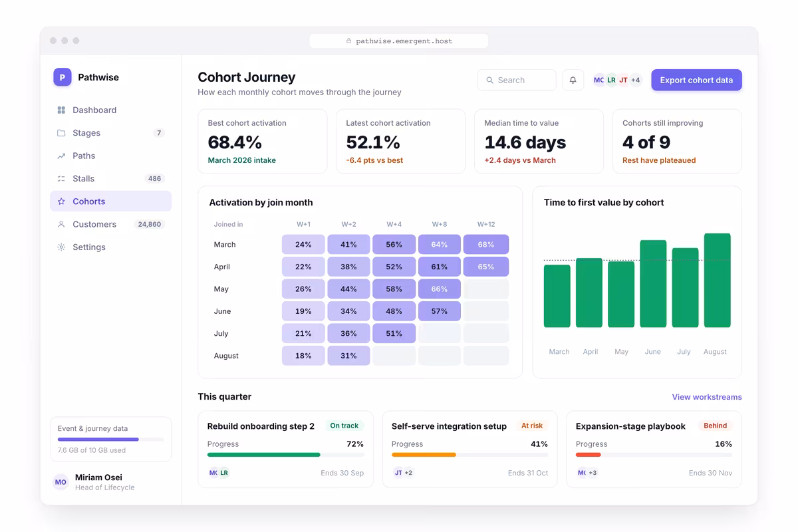Click the Stalls count badge 486
This screenshot has width=798, height=532.
[x=155, y=179]
